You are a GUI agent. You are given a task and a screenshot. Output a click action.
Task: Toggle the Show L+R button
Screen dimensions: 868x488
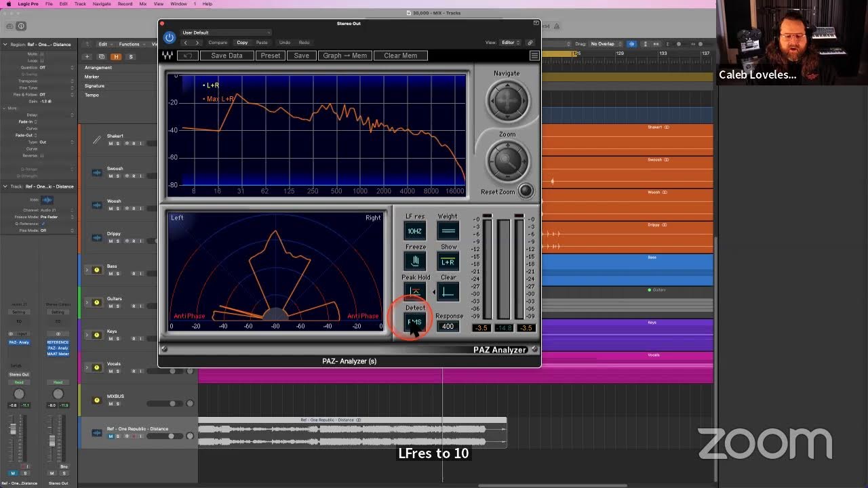pos(447,262)
